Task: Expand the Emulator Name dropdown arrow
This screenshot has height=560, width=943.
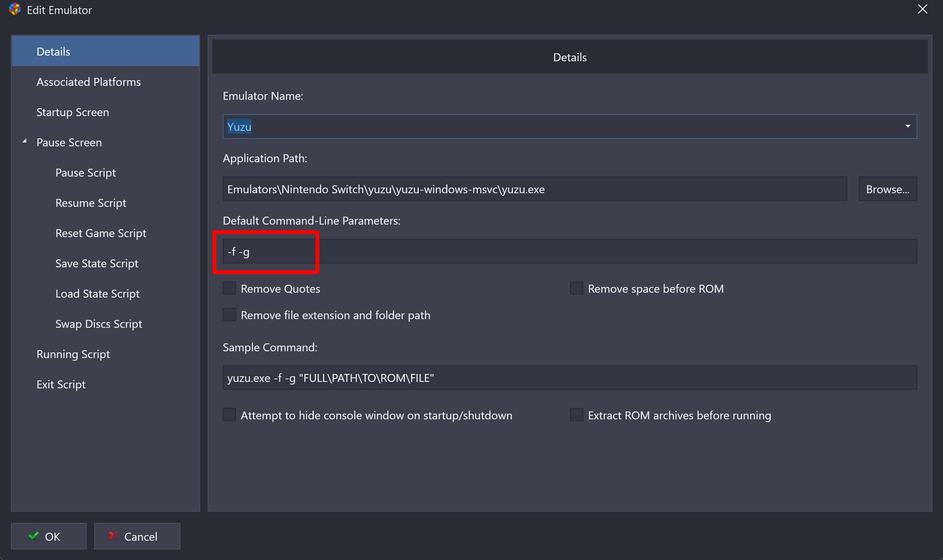Action: pos(907,126)
